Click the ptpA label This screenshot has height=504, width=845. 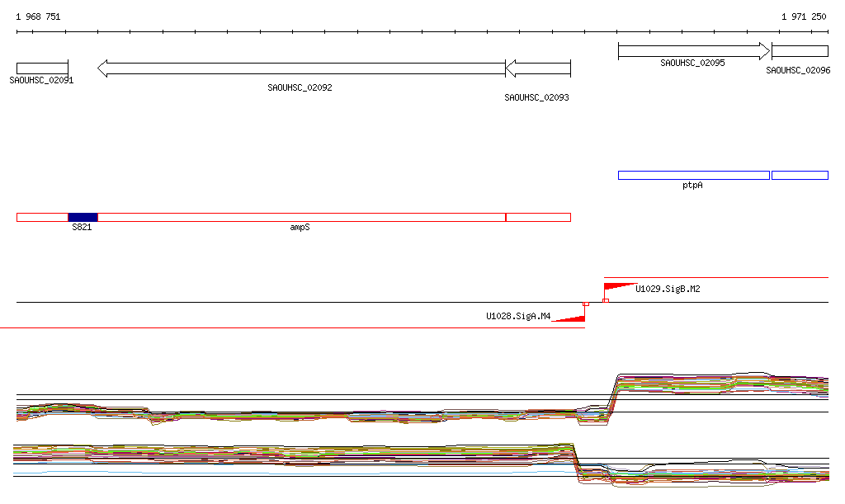click(x=692, y=186)
